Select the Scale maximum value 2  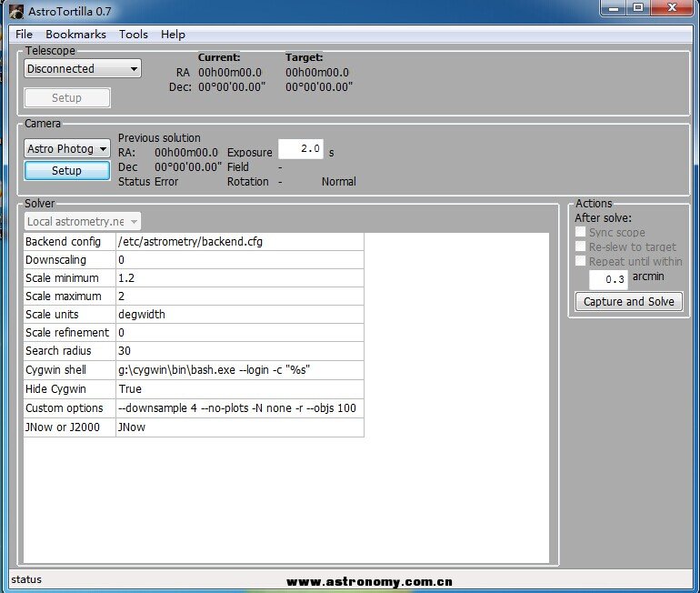pos(240,296)
